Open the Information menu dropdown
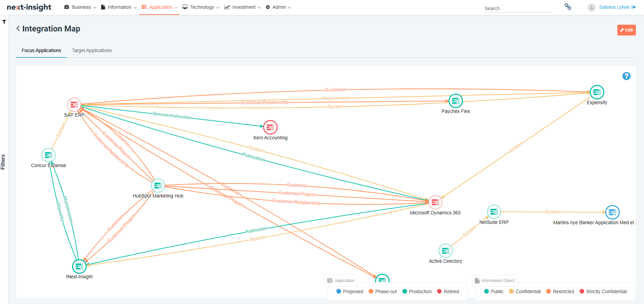Viewport: 644px width, 304px height. 119,7
